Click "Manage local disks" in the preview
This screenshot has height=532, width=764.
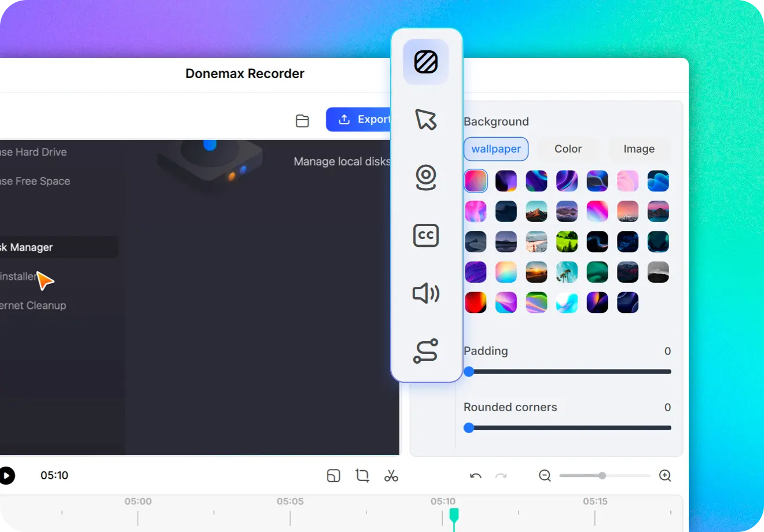tap(342, 161)
